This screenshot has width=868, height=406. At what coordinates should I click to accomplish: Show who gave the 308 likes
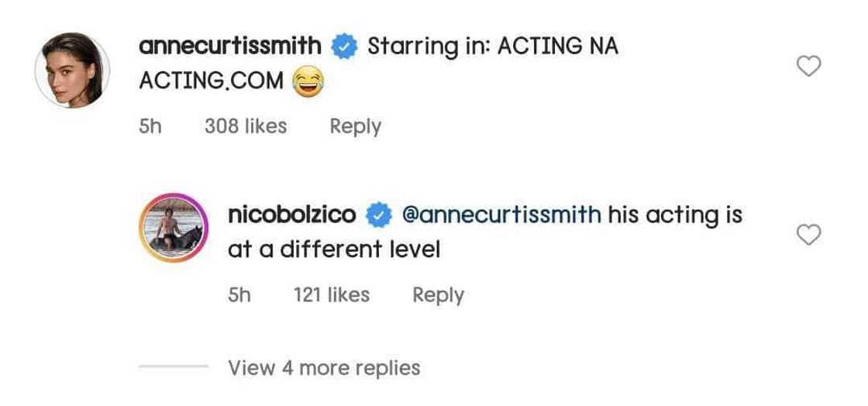(x=246, y=126)
